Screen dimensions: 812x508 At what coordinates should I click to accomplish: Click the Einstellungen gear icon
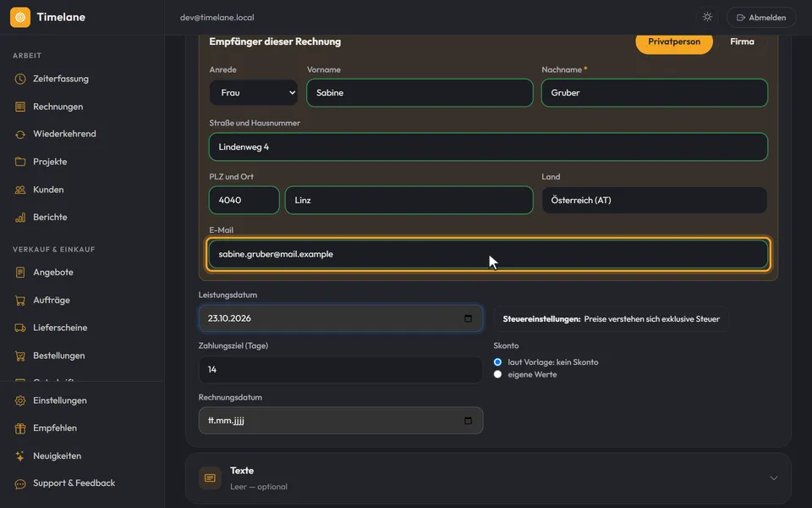(x=20, y=400)
